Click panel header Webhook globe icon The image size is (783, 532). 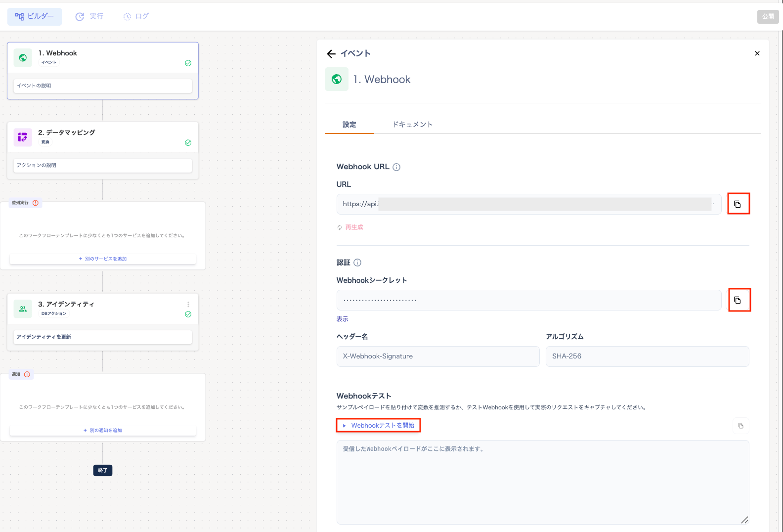[337, 79]
